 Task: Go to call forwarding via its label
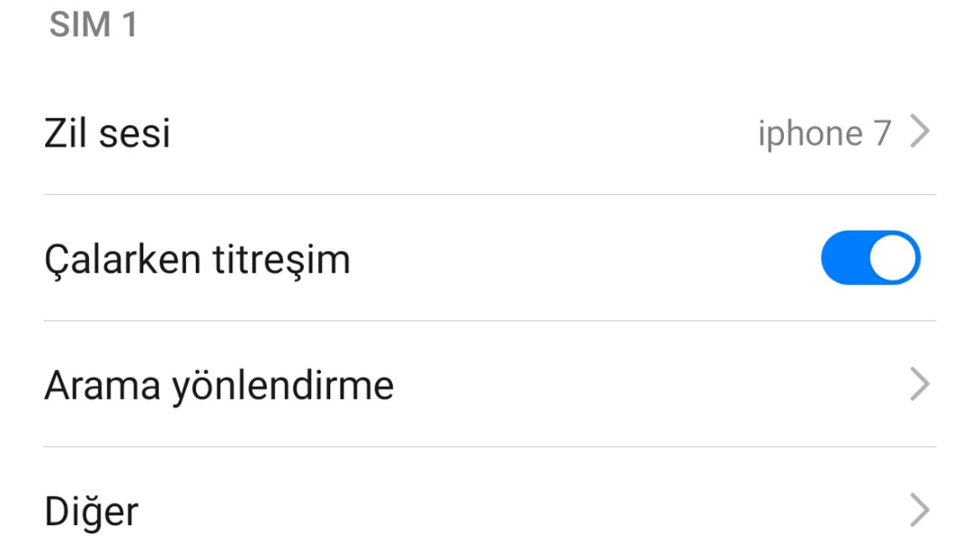point(219,386)
